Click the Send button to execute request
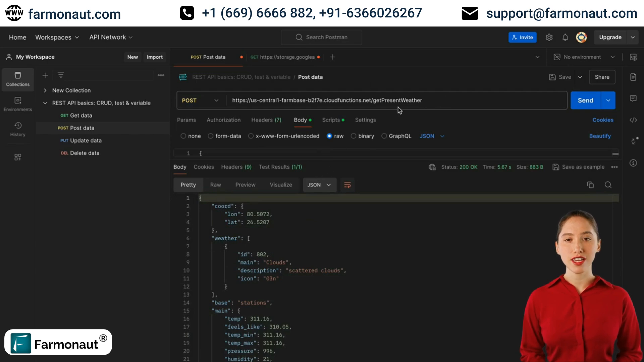Screen dimensions: 644x362 click(x=585, y=100)
